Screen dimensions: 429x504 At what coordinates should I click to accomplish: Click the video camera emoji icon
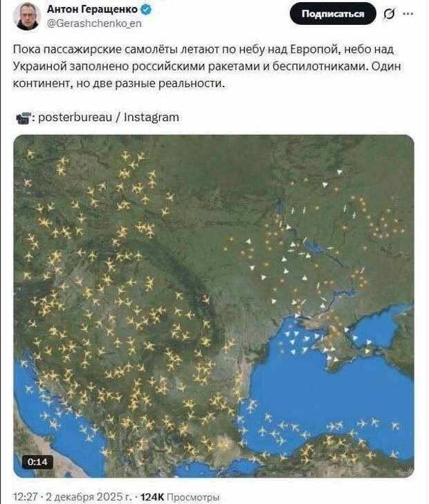click(22, 118)
